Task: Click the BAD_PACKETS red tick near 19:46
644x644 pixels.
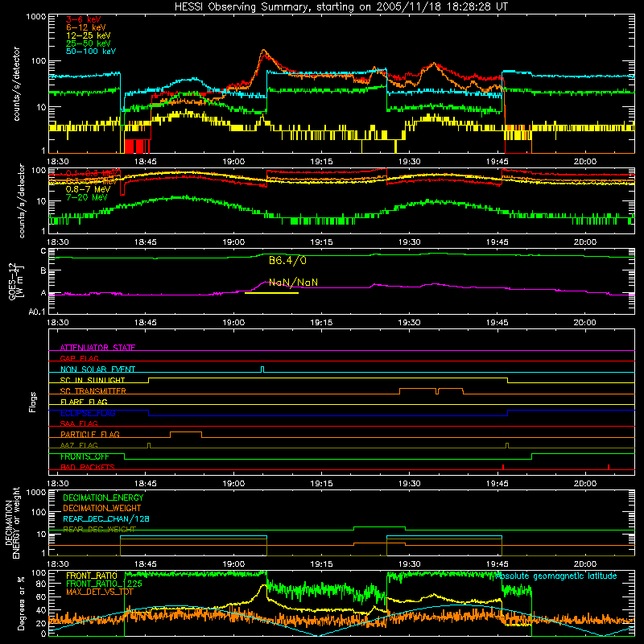Action: (503, 467)
